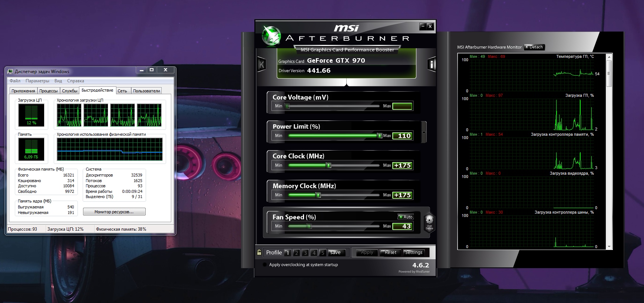Click the Fan Speed value field showing 43
644x303 pixels.
click(402, 226)
